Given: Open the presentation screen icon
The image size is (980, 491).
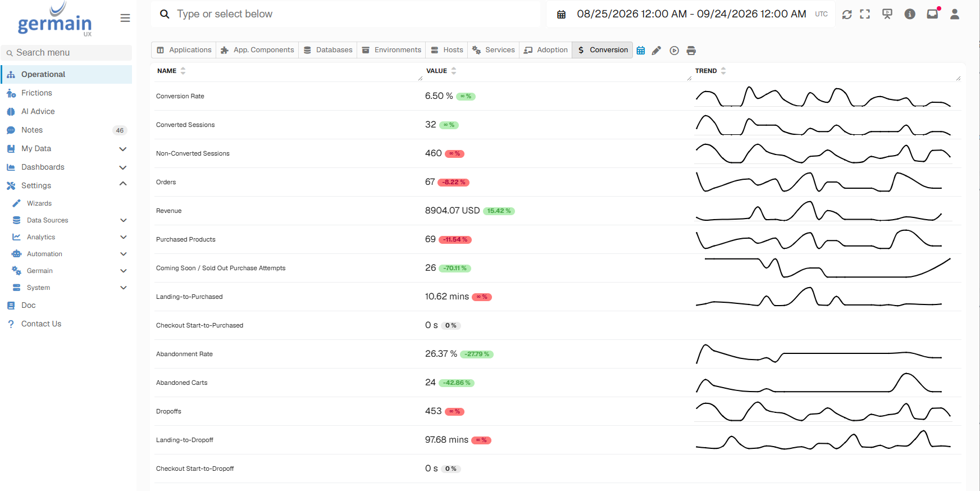Looking at the screenshot, I should (x=887, y=14).
